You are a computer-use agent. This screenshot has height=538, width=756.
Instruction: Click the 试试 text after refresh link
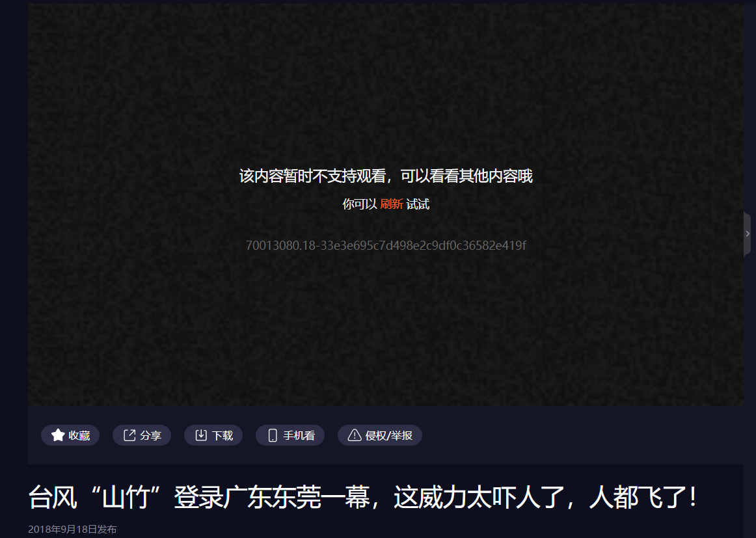click(x=418, y=204)
